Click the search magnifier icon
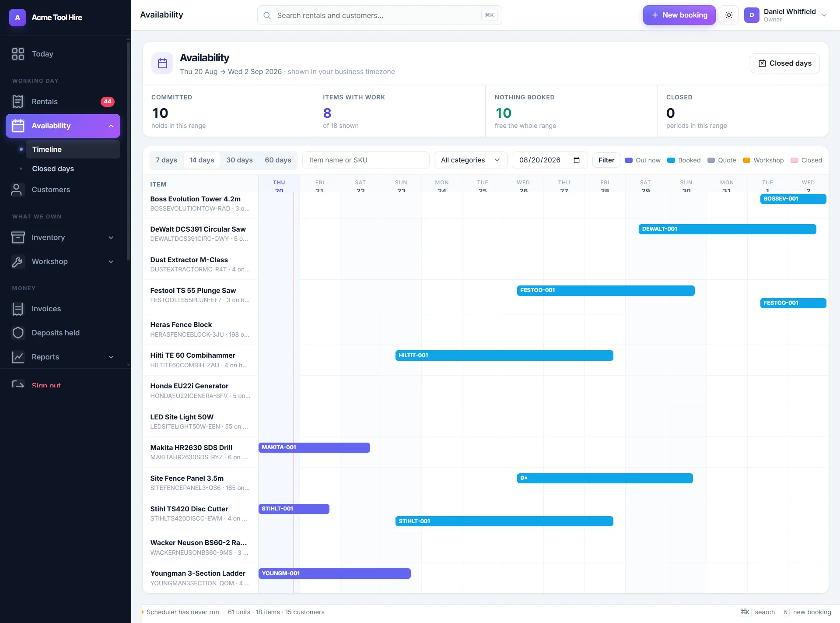 [x=267, y=15]
